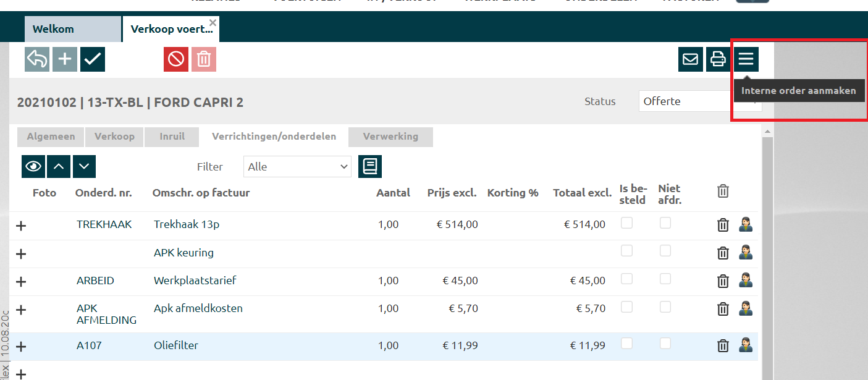Click the book catalog icon next to Filter
This screenshot has width=868, height=380.
click(369, 166)
